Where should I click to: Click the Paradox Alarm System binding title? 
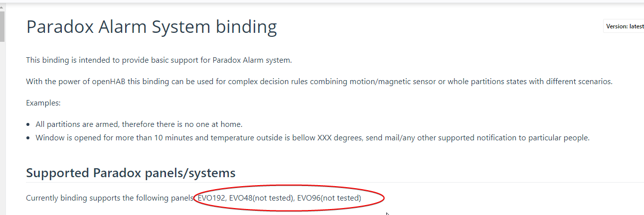pyautogui.click(x=152, y=27)
